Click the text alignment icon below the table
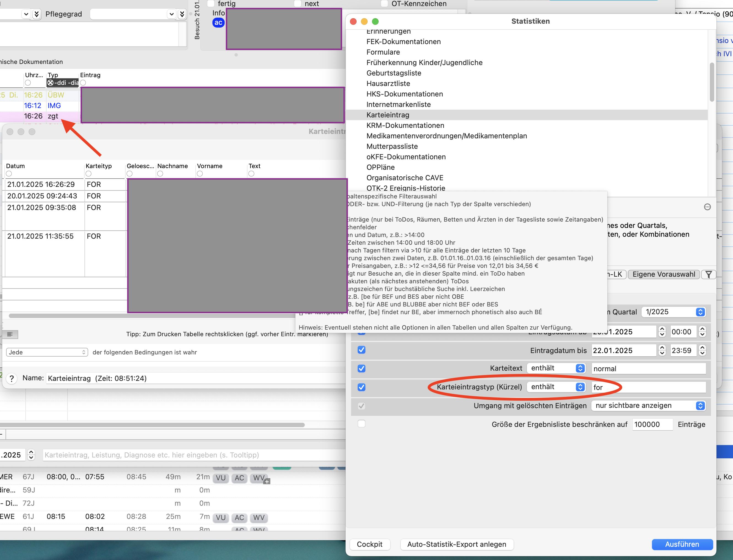 click(10, 334)
